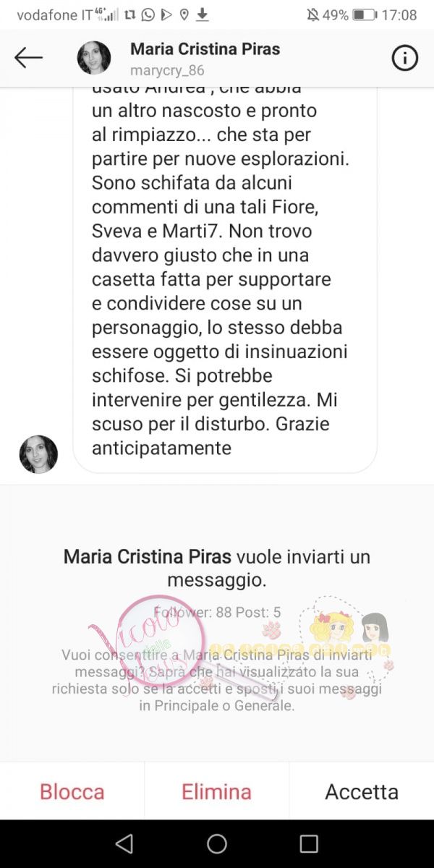434x868 pixels.
Task: Tap battery indicator in status bar
Action: 365,14
